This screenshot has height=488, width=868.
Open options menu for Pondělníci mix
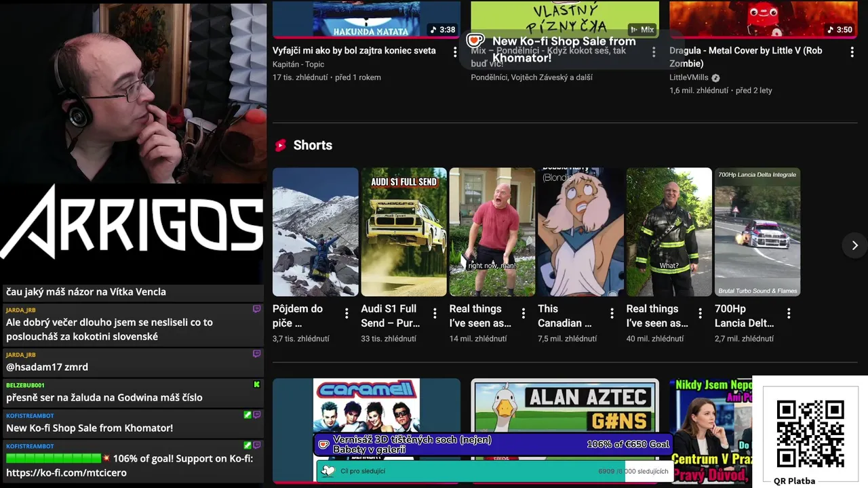tap(654, 52)
